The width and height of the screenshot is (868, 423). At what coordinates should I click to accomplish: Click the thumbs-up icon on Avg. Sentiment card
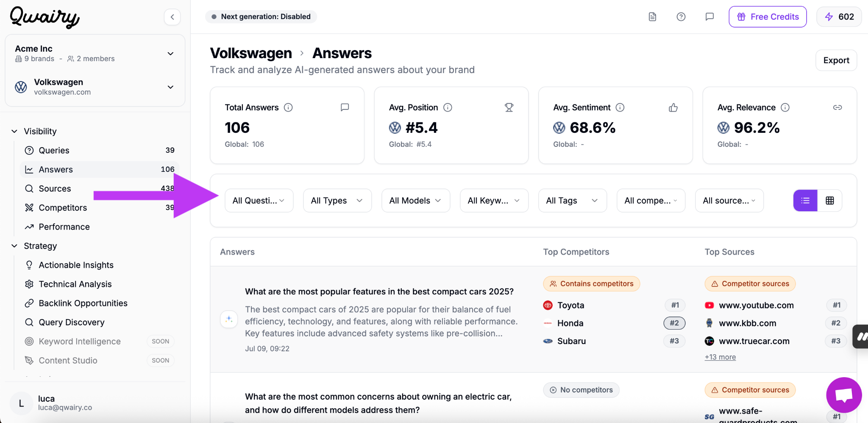click(673, 108)
